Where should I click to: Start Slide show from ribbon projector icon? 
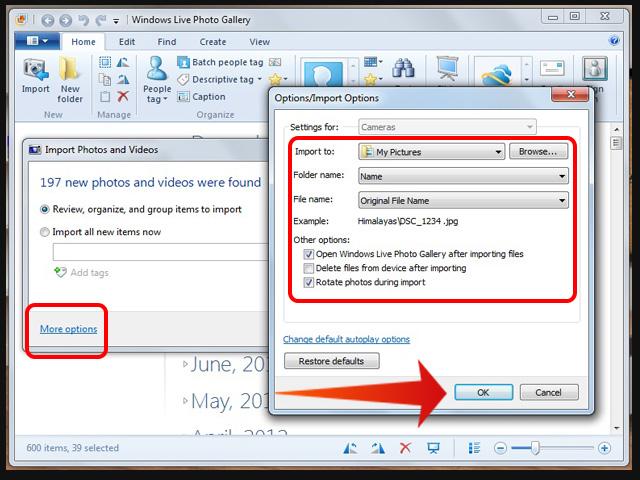click(447, 68)
